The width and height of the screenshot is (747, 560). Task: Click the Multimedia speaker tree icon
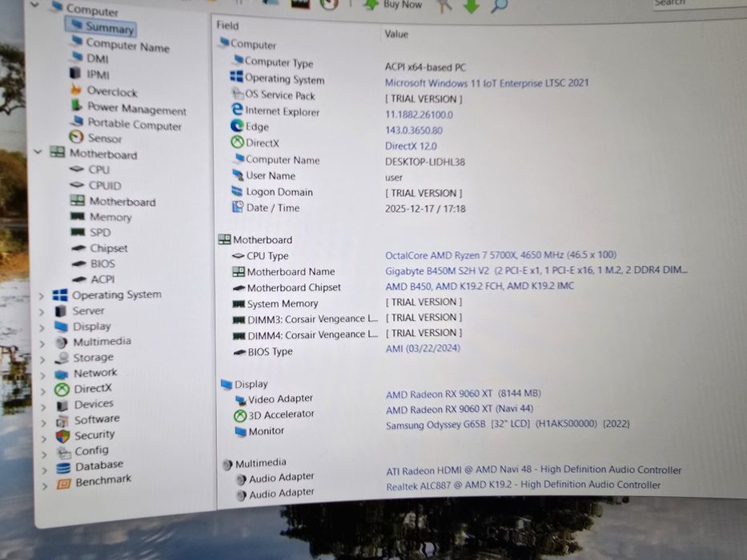tap(61, 342)
